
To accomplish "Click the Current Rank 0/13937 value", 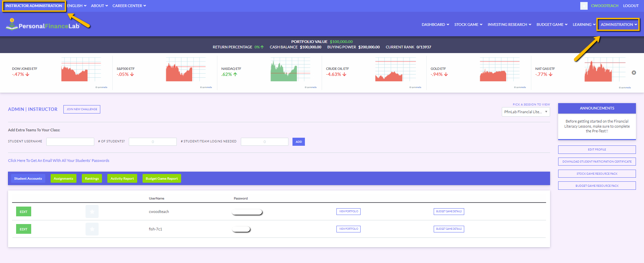I will tap(424, 47).
